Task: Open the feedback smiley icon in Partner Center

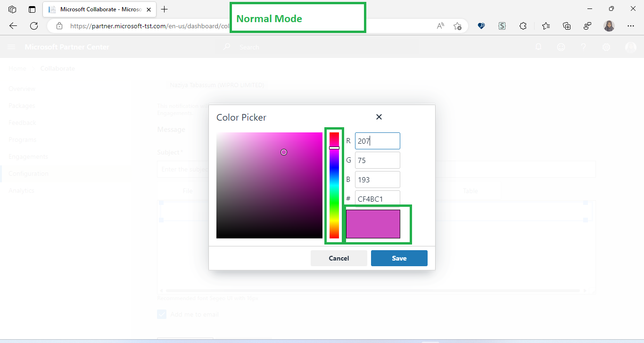Action: (x=561, y=47)
